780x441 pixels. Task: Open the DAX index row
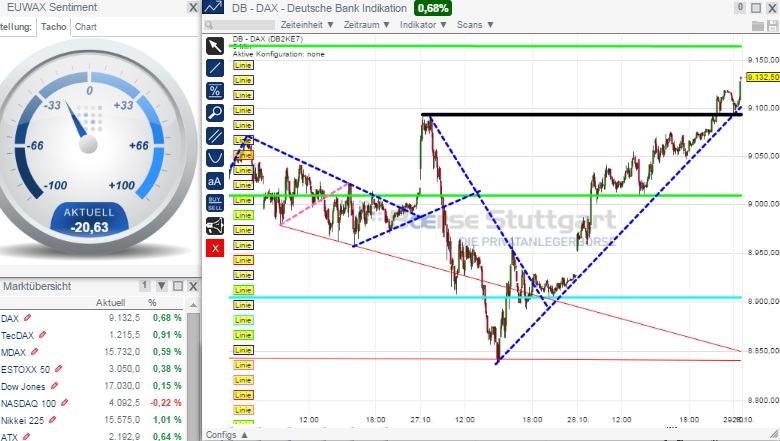point(92,318)
